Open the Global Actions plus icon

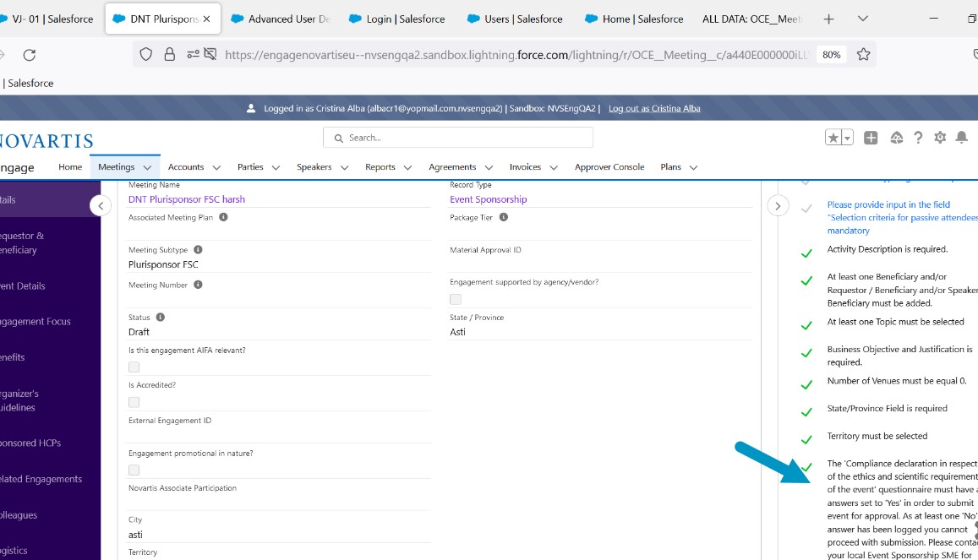[x=871, y=138]
